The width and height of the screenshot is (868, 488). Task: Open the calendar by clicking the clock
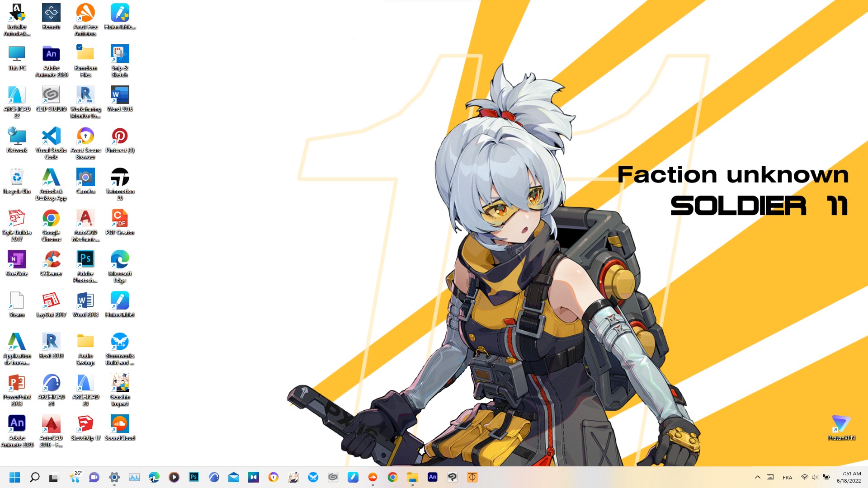849,477
